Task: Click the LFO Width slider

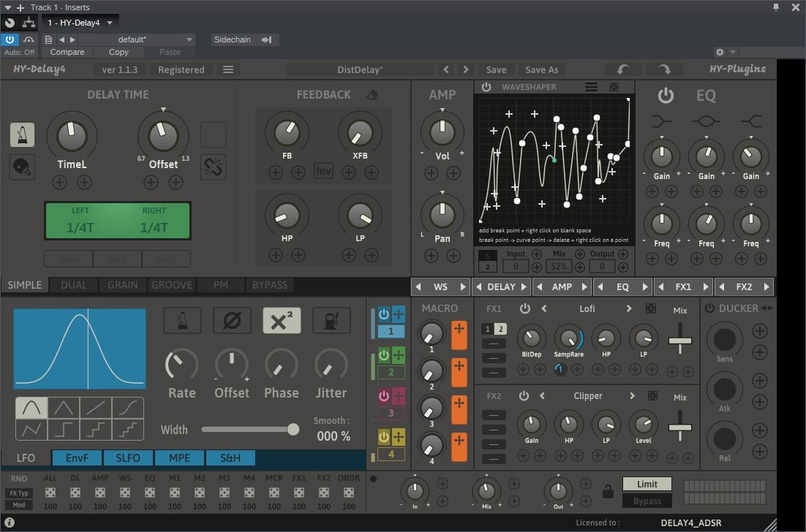Action: tap(247, 430)
